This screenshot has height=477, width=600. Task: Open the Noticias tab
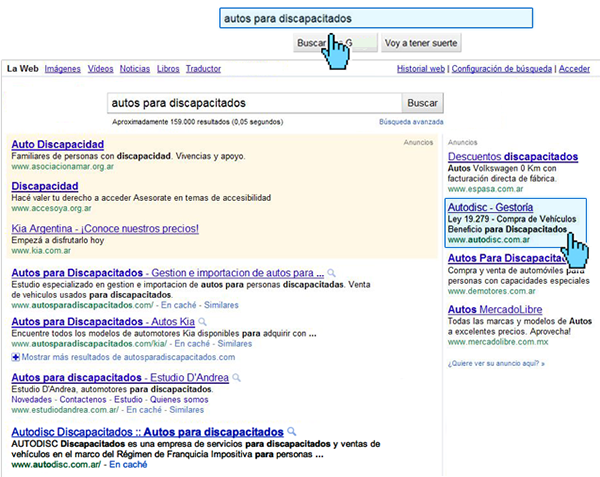coord(135,69)
